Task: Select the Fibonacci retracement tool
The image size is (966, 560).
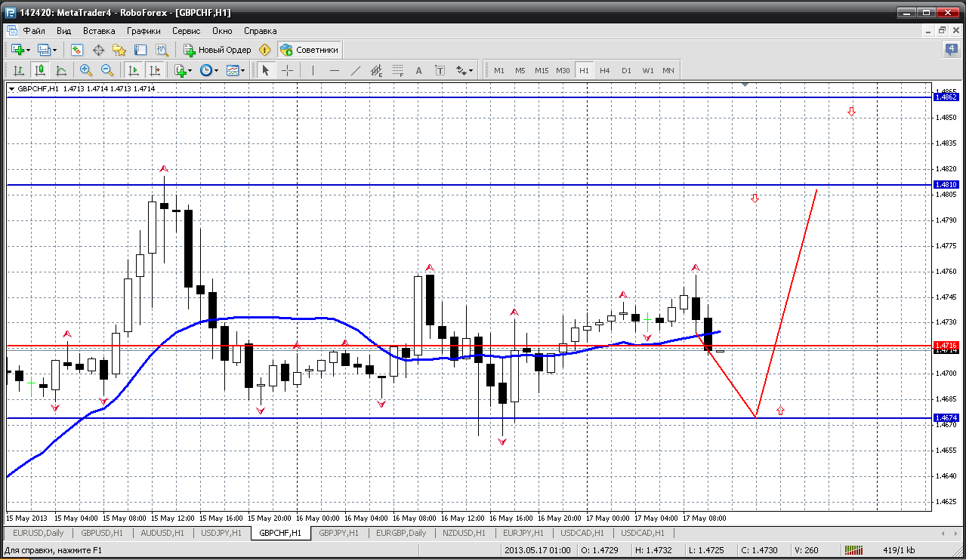Action: [x=398, y=70]
